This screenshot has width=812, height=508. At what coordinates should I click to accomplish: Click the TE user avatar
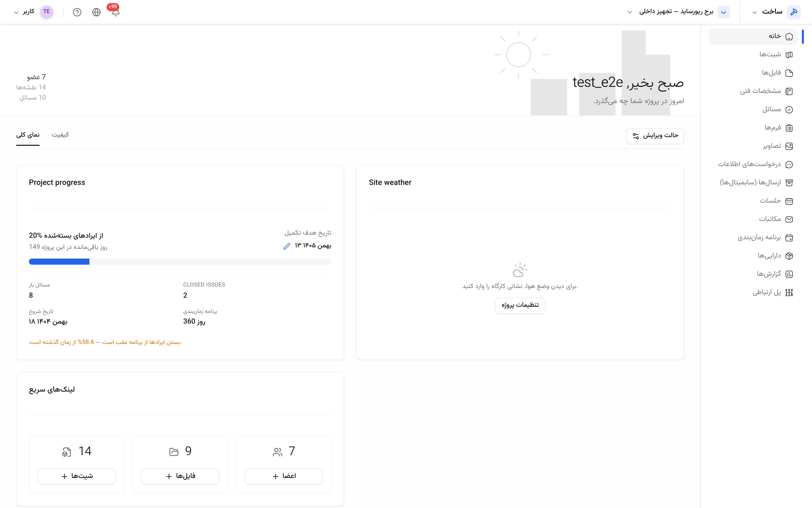pos(47,12)
